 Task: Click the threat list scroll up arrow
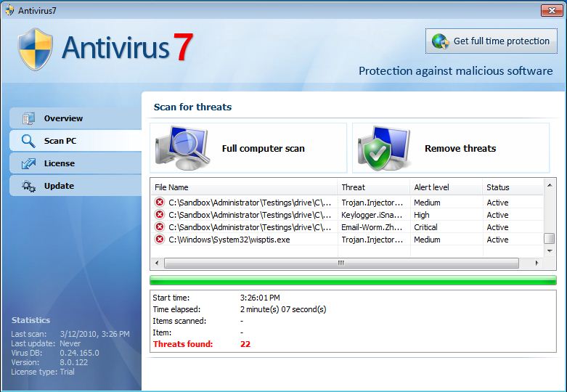coord(550,185)
